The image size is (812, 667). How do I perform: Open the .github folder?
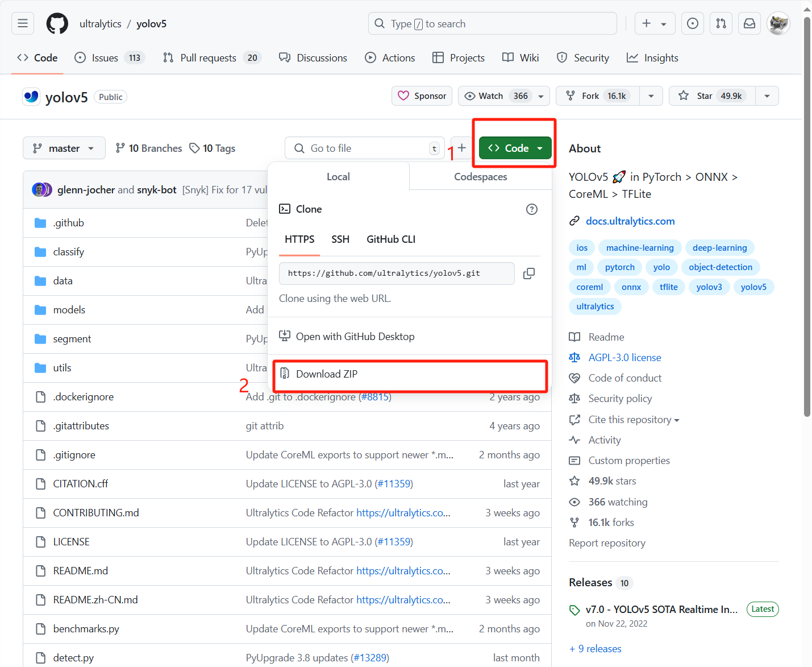click(x=69, y=223)
